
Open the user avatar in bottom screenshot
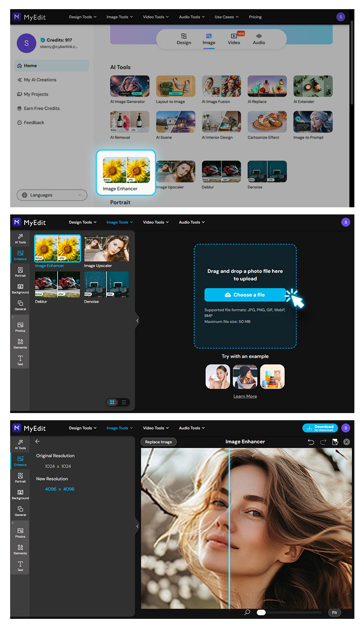coord(346,428)
